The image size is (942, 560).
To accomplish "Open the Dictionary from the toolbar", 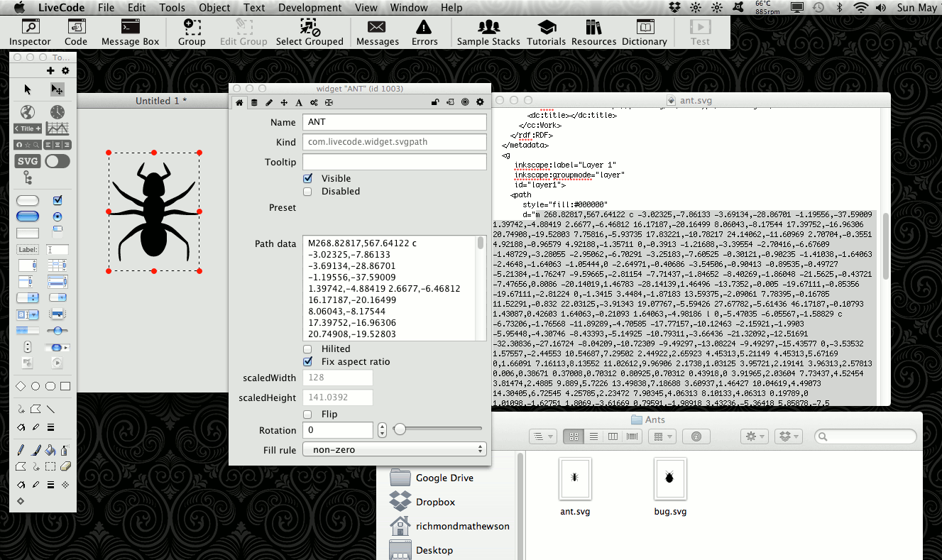I will 644,33.
